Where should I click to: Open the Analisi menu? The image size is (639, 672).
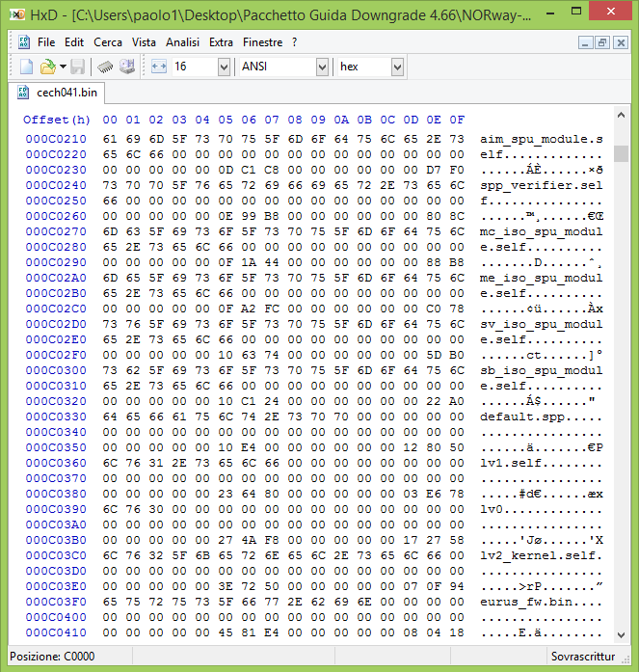(182, 42)
